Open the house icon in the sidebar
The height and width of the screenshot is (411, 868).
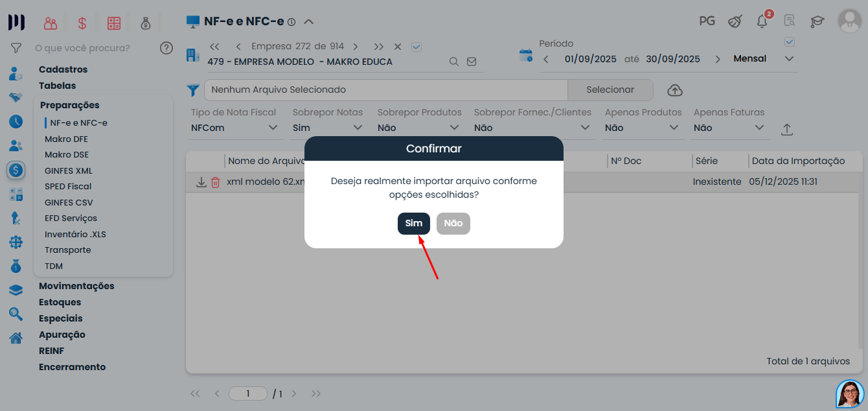(x=16, y=338)
